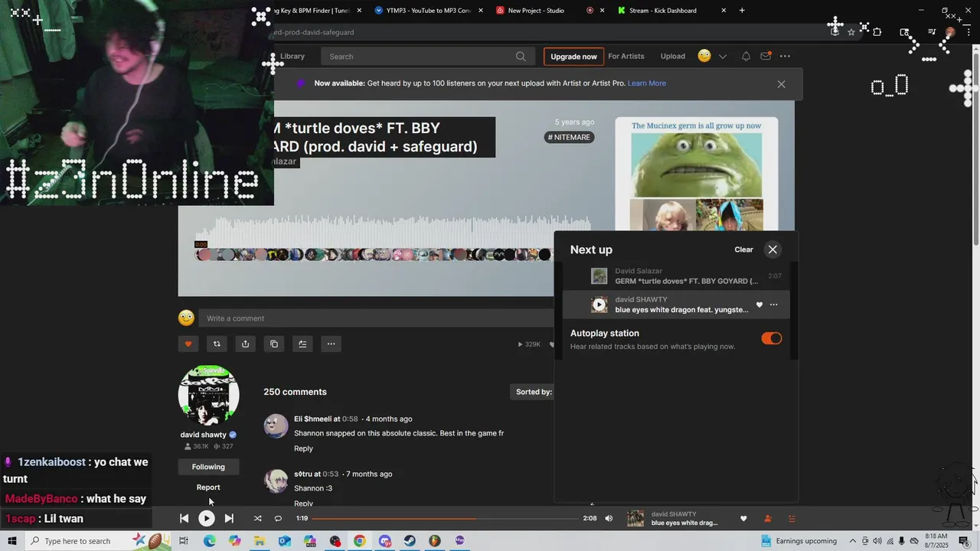Like blue eyes white dragon in queue
Image resolution: width=980 pixels, height=551 pixels.
point(759,305)
